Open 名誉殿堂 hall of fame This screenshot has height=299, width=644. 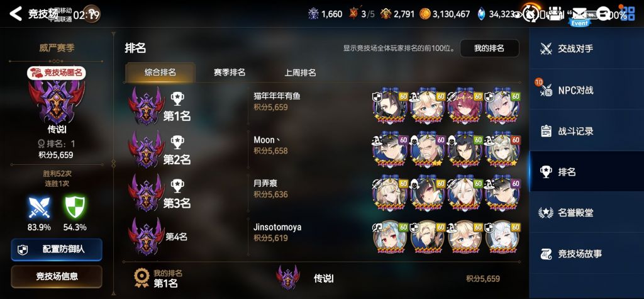(587, 213)
